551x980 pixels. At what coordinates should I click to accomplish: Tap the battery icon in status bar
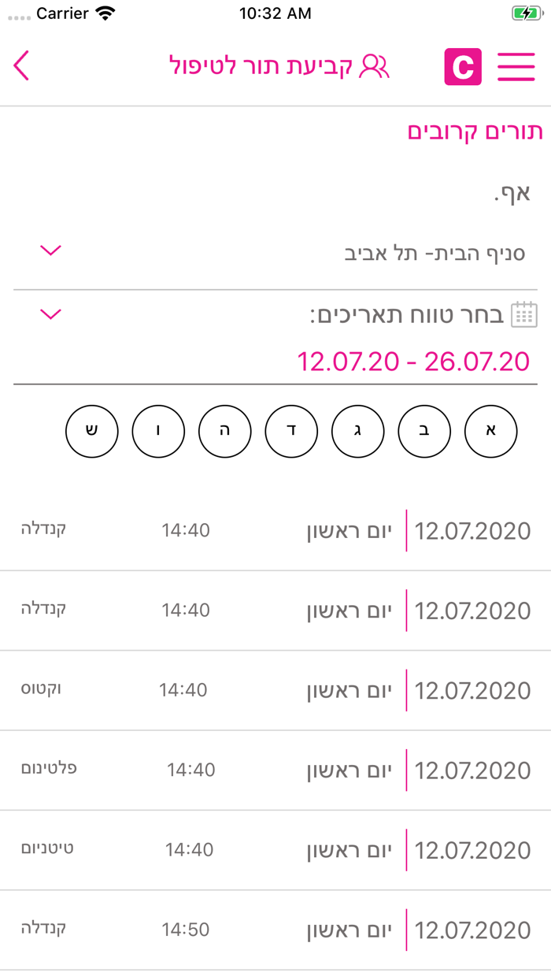(x=525, y=13)
